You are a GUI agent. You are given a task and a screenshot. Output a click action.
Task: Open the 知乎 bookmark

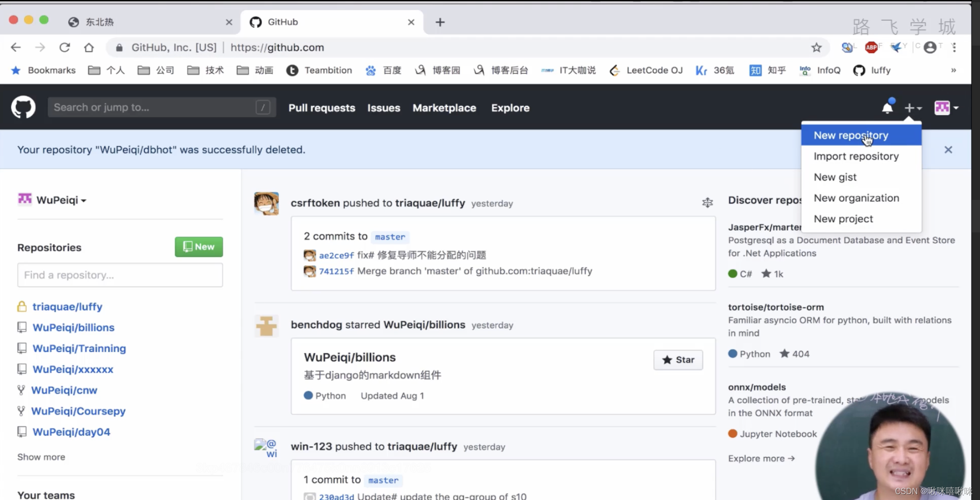click(768, 70)
